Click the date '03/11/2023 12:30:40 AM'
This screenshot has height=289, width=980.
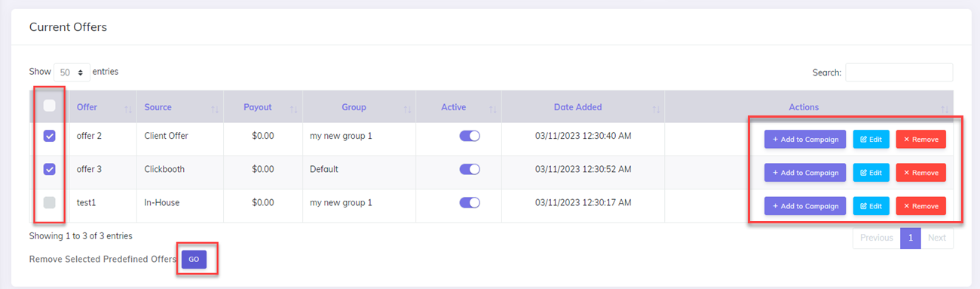(x=582, y=137)
